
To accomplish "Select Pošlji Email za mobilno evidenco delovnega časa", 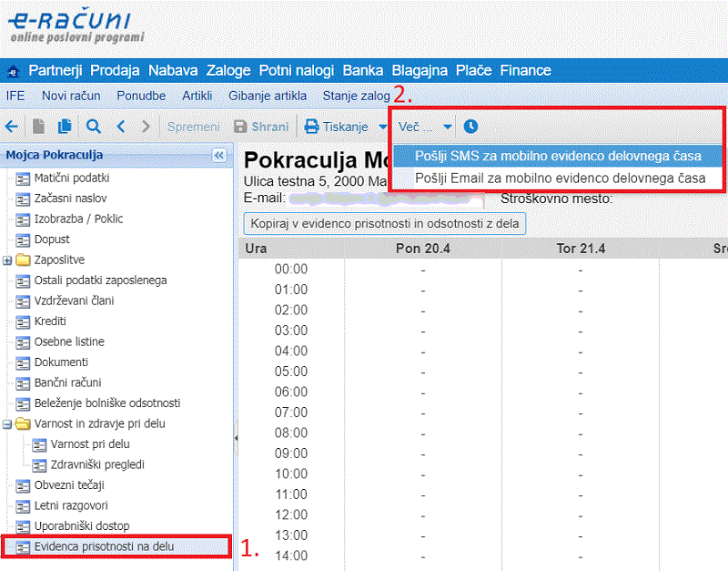I will pos(558,178).
